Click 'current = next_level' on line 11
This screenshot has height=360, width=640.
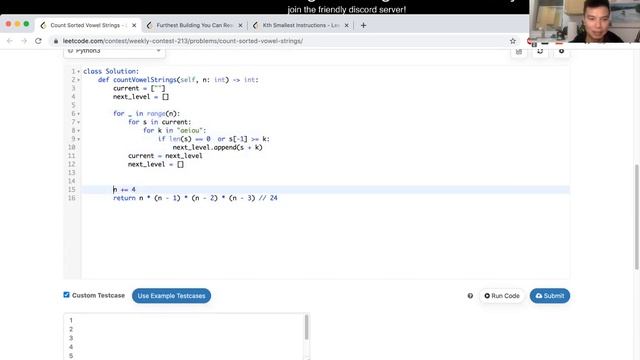[165, 156]
